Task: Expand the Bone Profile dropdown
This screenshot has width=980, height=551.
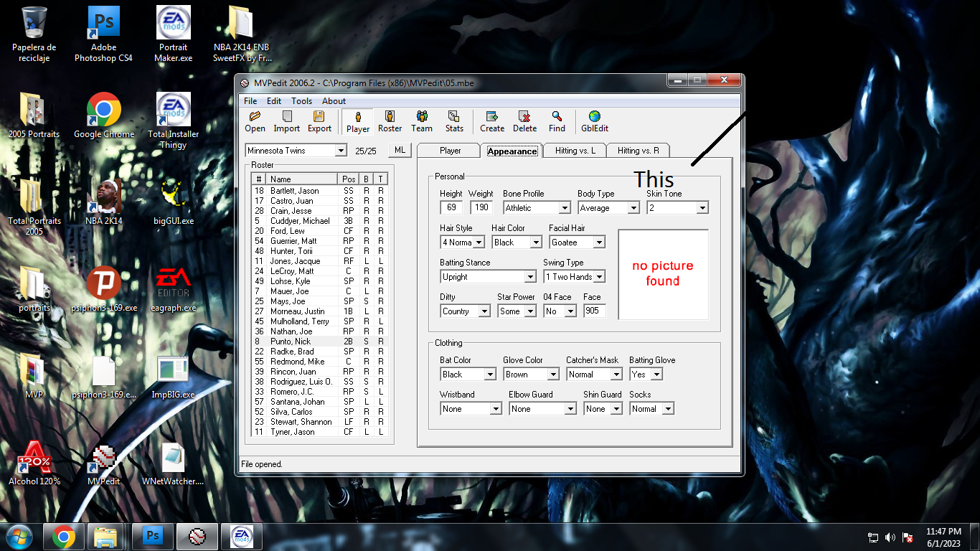Action: (x=565, y=208)
